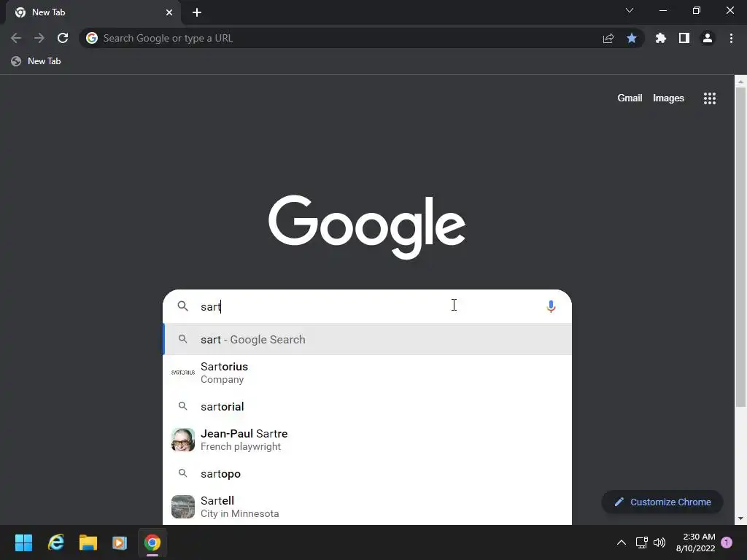Select Jean-Paul Sartre suggestion
The height and width of the screenshot is (560, 747).
(368, 440)
